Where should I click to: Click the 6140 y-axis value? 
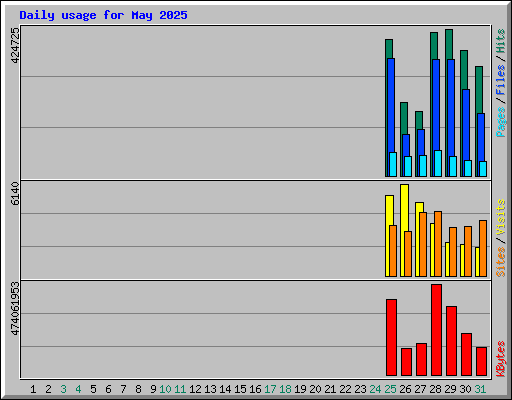[x=15, y=194]
